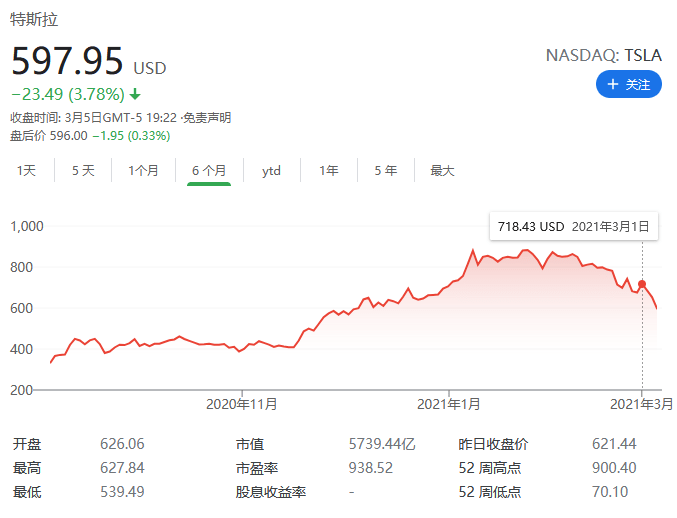Switch chart to ytd range
This screenshot has height=518, width=677.
tap(271, 171)
